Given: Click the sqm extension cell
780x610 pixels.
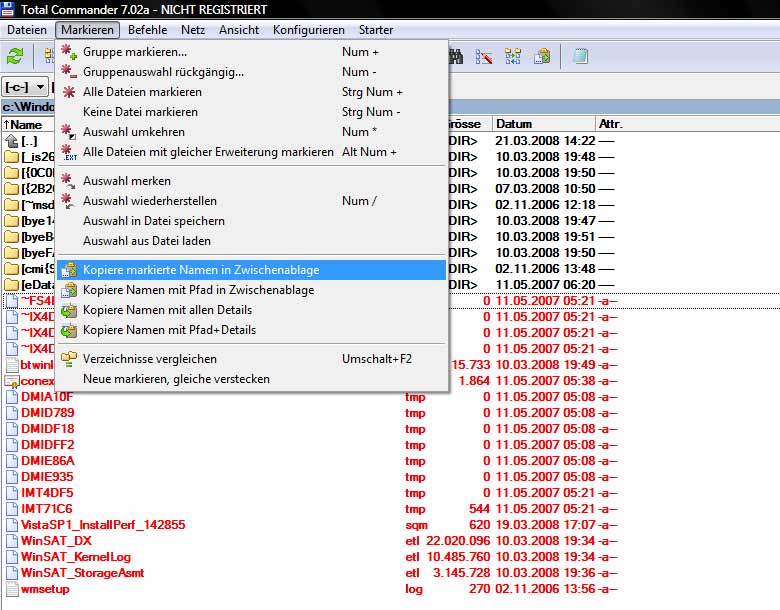Looking at the screenshot, I should pyautogui.click(x=416, y=525).
